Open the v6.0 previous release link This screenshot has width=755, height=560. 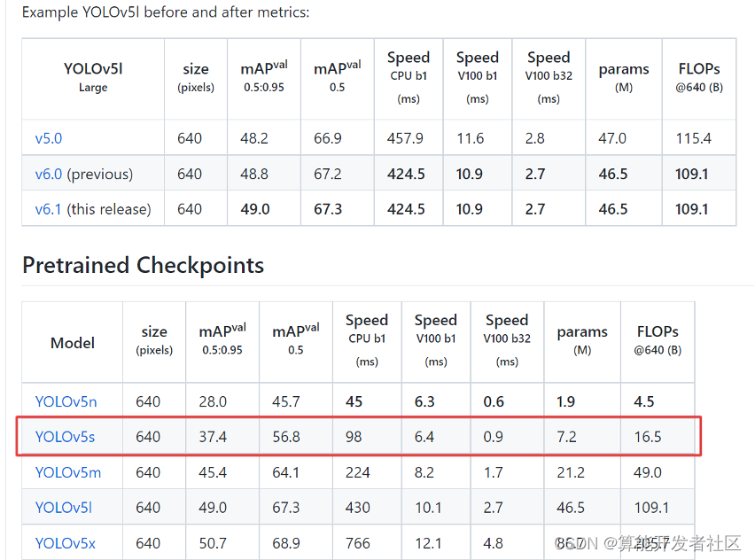[49, 174]
